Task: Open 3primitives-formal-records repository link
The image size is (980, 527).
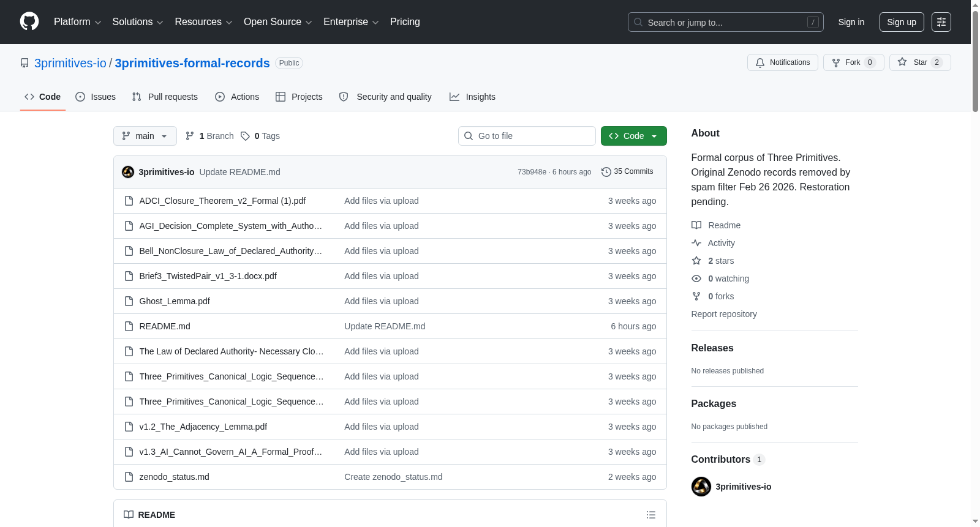Action: coord(192,63)
